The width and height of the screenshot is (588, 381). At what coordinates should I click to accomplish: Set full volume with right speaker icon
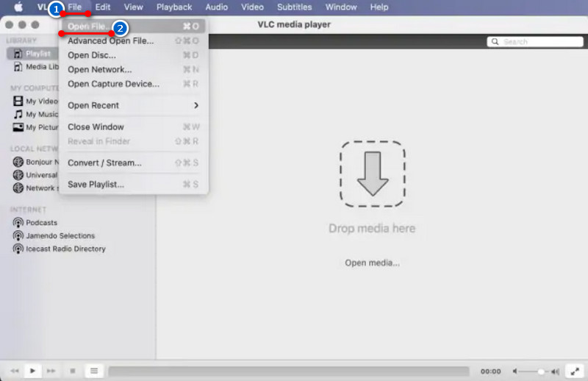coord(556,371)
